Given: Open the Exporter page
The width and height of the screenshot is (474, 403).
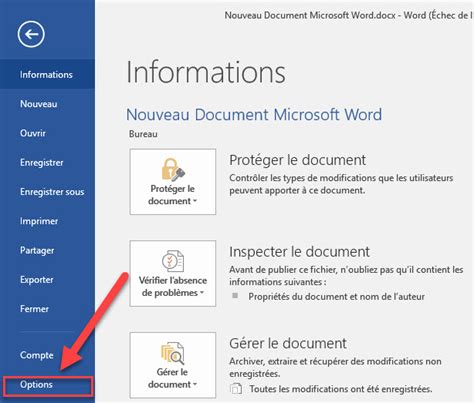Looking at the screenshot, I should coord(47,280).
